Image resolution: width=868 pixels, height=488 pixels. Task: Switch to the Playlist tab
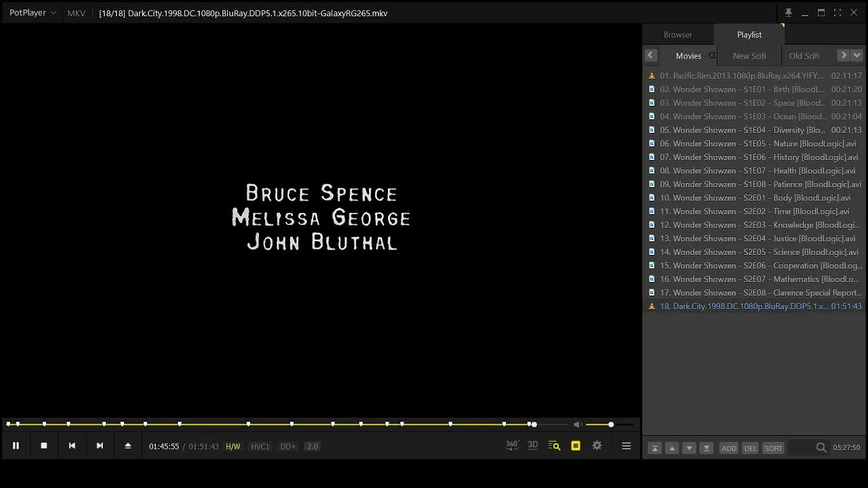pyautogui.click(x=749, y=35)
